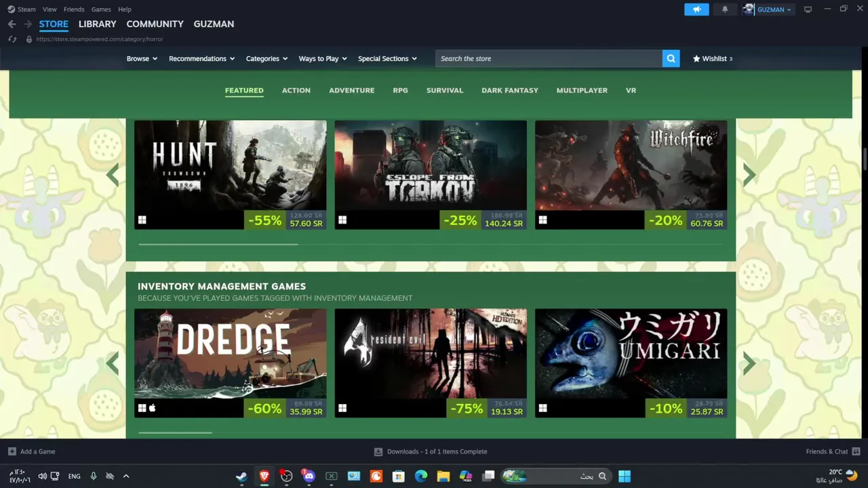This screenshot has height=488, width=868.
Task: Click the store URL text
Action: point(100,39)
